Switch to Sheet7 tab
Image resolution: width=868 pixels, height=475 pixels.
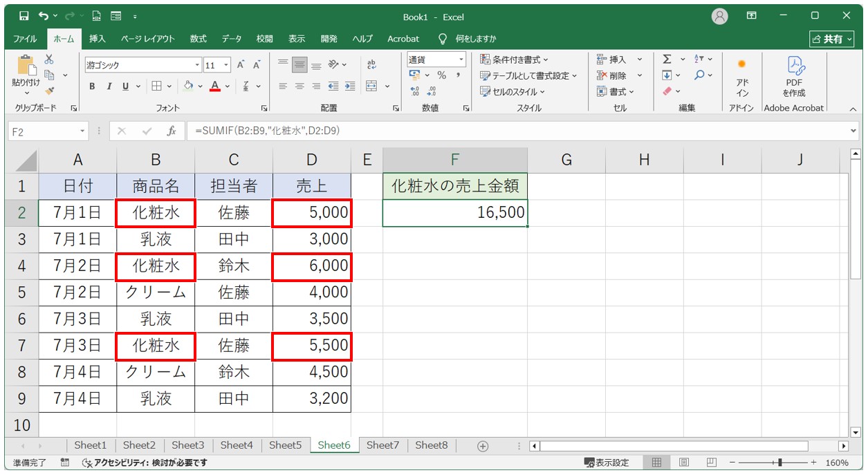pyautogui.click(x=382, y=445)
